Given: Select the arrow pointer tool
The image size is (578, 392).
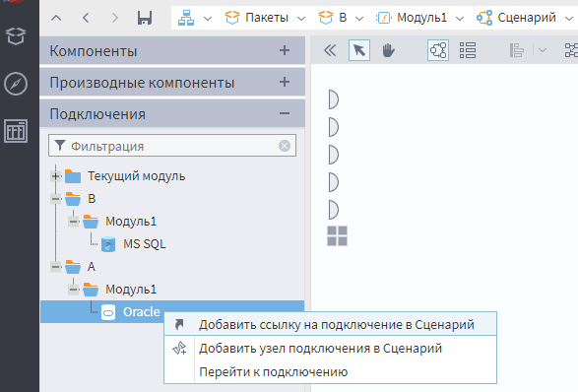Looking at the screenshot, I should 359,50.
